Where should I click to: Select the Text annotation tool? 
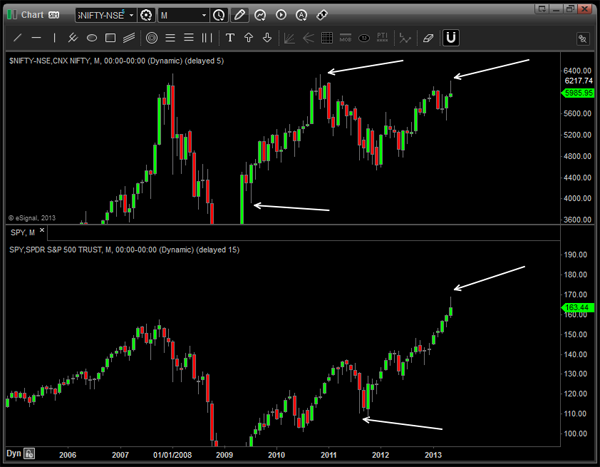click(x=230, y=38)
